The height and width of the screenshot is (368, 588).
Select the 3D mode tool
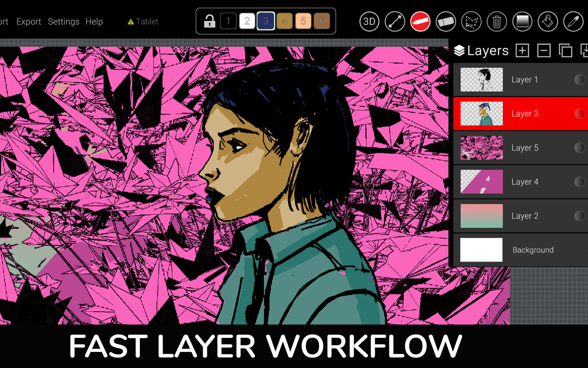369,21
